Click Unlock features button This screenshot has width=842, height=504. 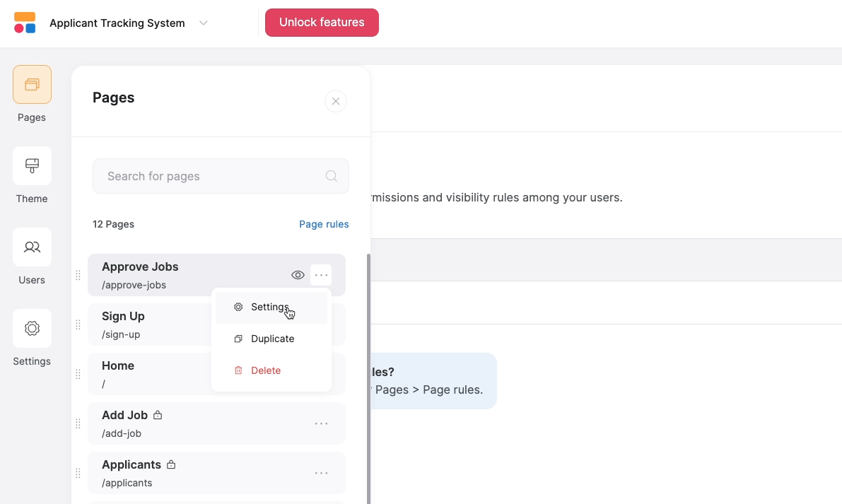click(322, 23)
